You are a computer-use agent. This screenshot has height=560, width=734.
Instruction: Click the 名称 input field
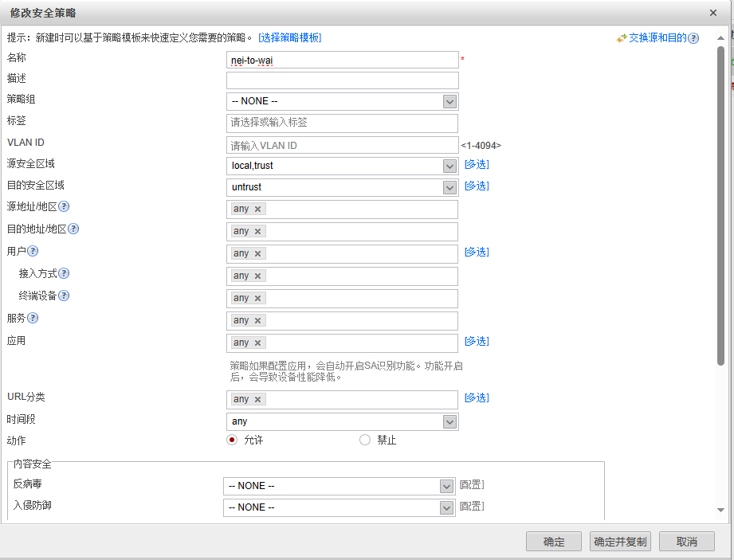[342, 60]
